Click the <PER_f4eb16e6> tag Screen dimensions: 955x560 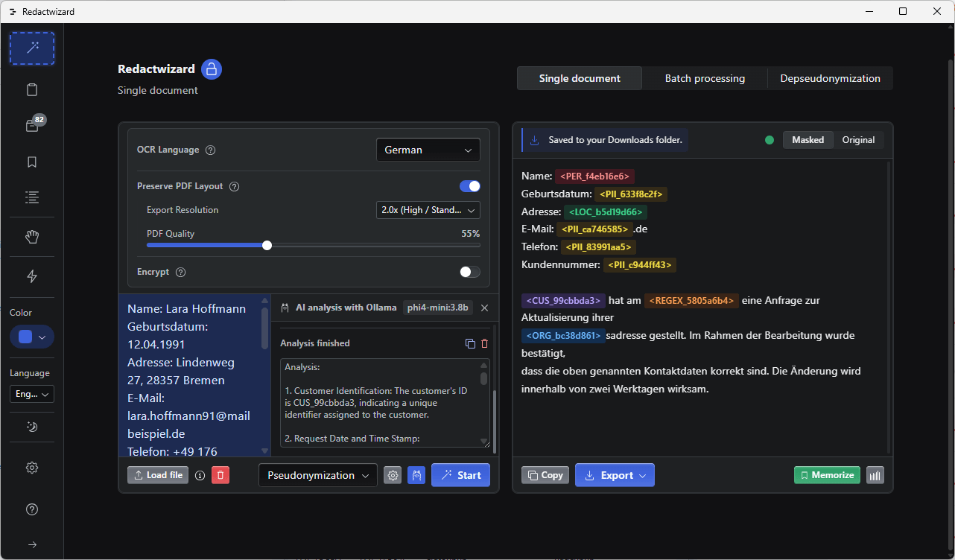pyautogui.click(x=594, y=176)
